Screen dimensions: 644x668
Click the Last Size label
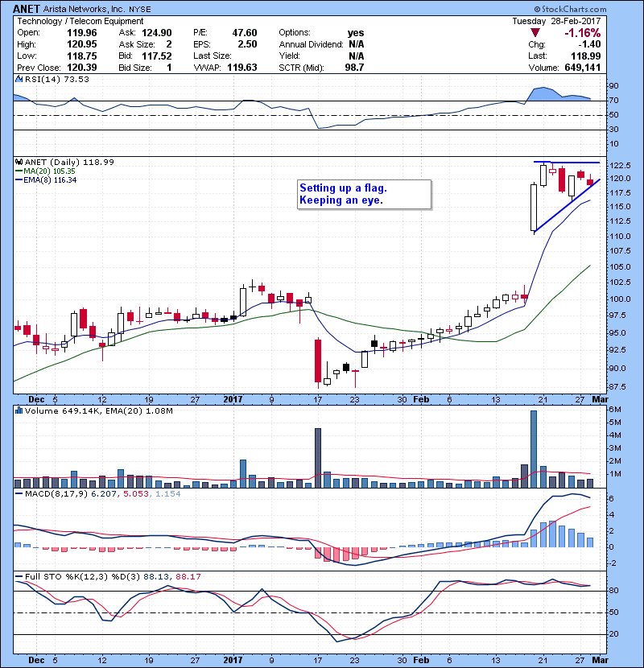(213, 56)
